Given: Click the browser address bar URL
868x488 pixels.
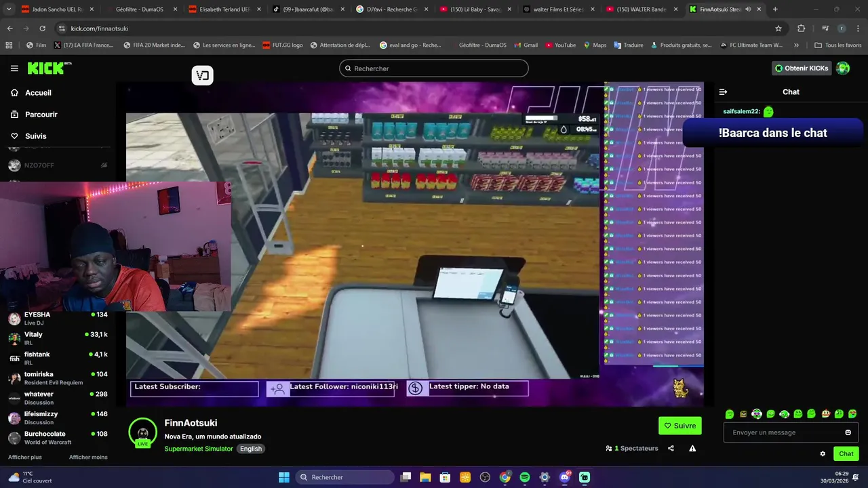Looking at the screenshot, I should coord(100,28).
